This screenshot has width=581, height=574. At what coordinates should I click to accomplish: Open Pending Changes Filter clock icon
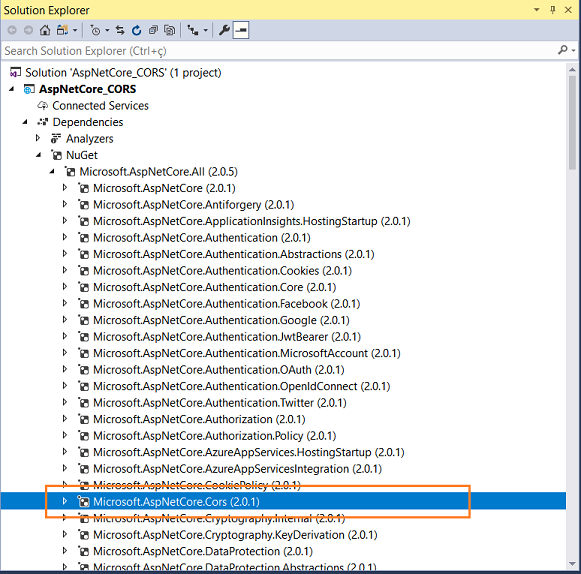96,30
